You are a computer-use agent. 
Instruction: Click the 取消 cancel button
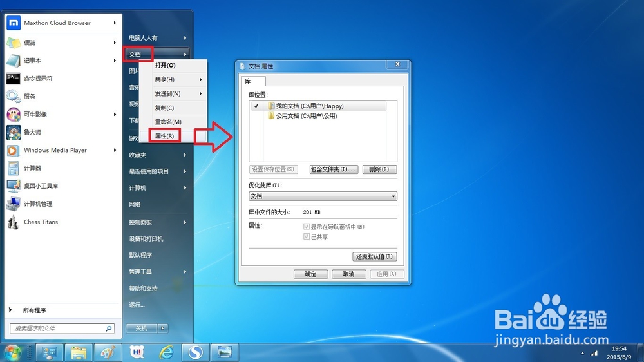[x=348, y=274]
